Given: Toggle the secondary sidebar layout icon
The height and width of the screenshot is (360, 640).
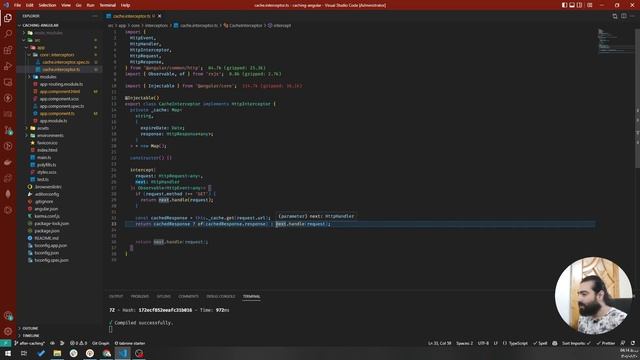Looking at the screenshot, I should (x=580, y=5).
